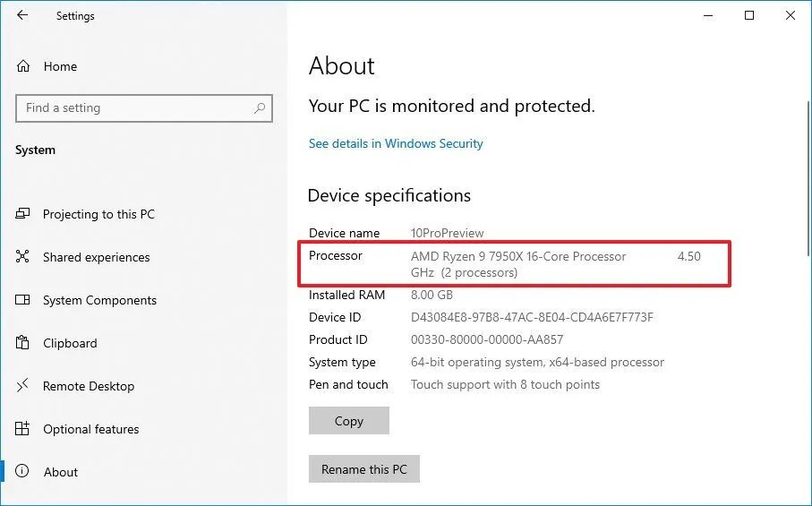Click the Optional features grid icon

22,428
